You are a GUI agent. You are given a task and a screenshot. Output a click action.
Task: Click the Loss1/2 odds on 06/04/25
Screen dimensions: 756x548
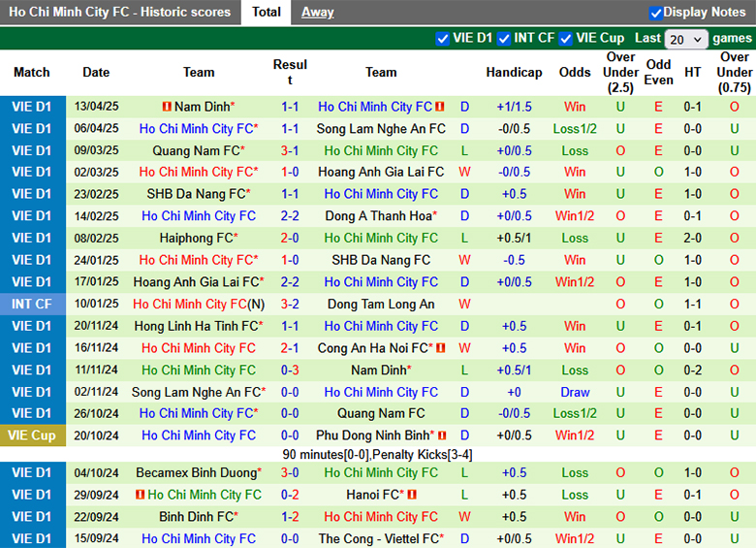coord(575,129)
